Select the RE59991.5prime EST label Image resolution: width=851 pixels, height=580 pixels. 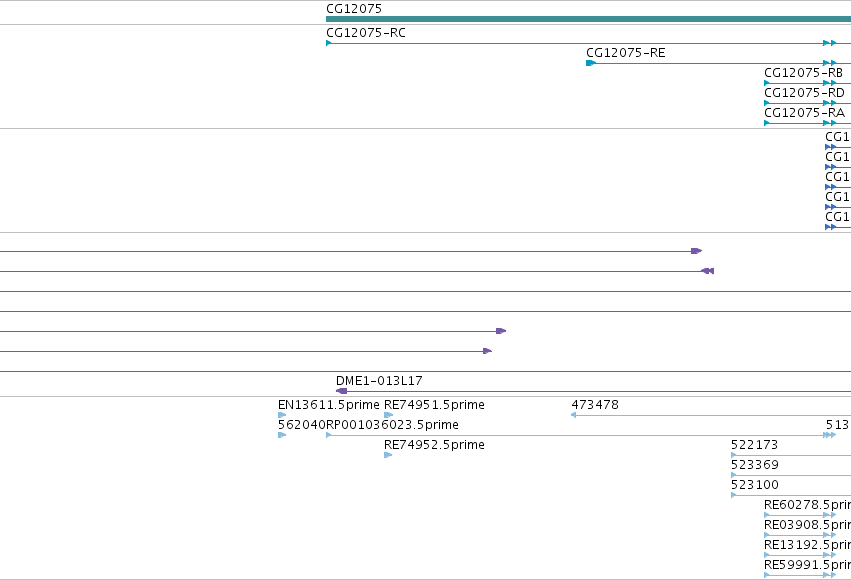808,565
